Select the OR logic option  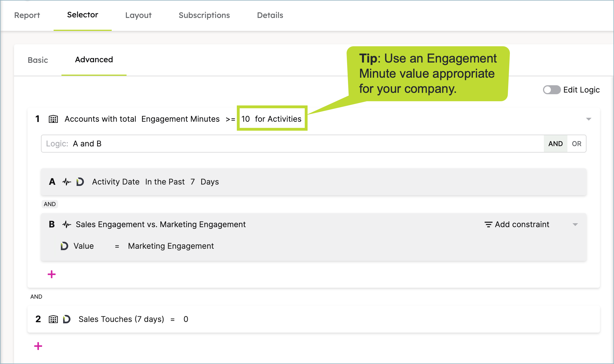click(577, 144)
